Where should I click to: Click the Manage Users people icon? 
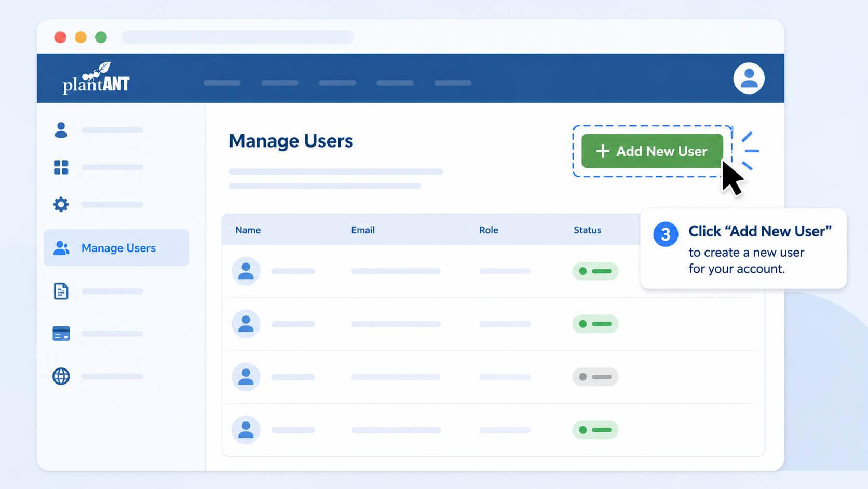click(61, 248)
